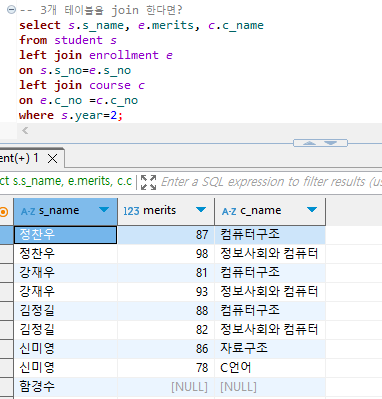The height and width of the screenshot is (399, 382).
Task: Select the NULL c_name cell for 함경수
Action: (270, 387)
